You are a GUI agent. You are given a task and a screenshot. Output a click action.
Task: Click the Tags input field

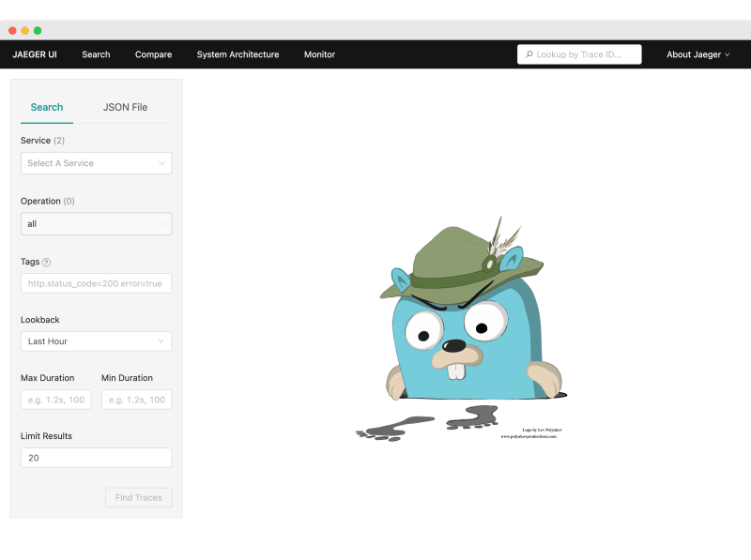tap(97, 283)
